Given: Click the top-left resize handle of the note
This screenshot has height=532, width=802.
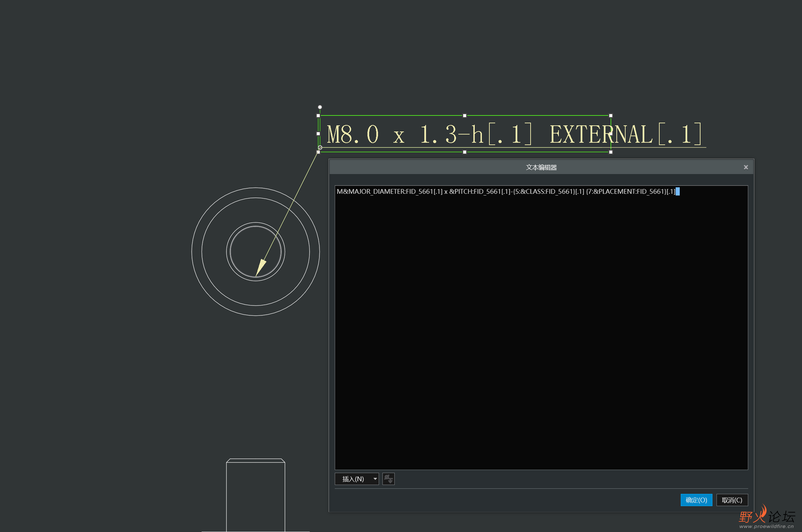Looking at the screenshot, I should 319,116.
